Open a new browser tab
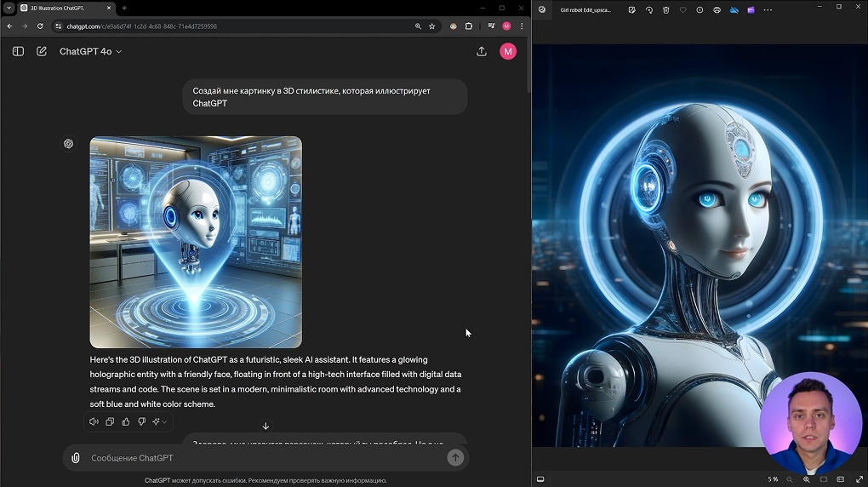 click(x=124, y=9)
